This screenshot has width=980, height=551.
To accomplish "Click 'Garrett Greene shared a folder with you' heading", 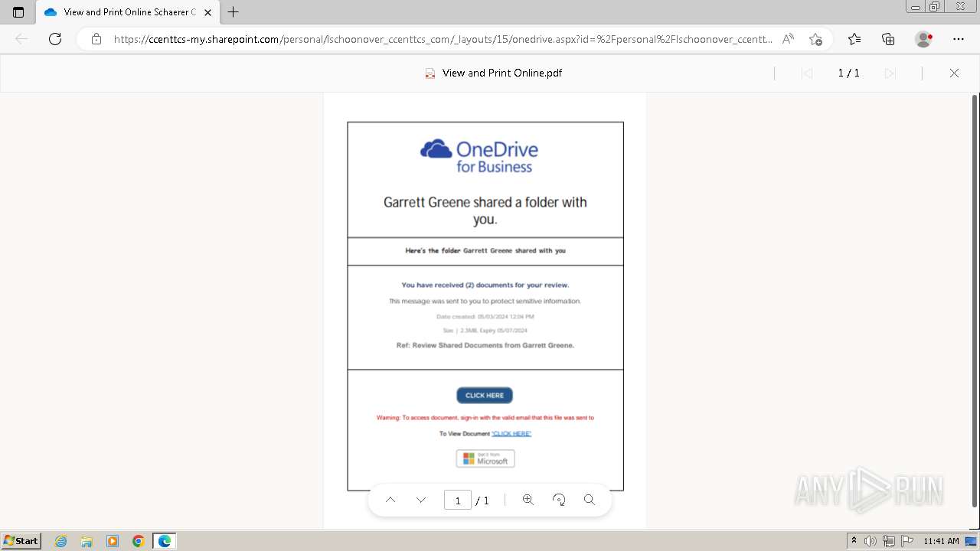I will point(485,210).
